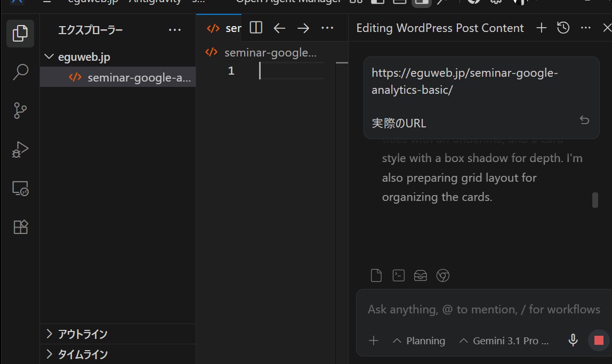Open the Remote Explorer icon
This screenshot has height=364, width=612.
[20, 188]
